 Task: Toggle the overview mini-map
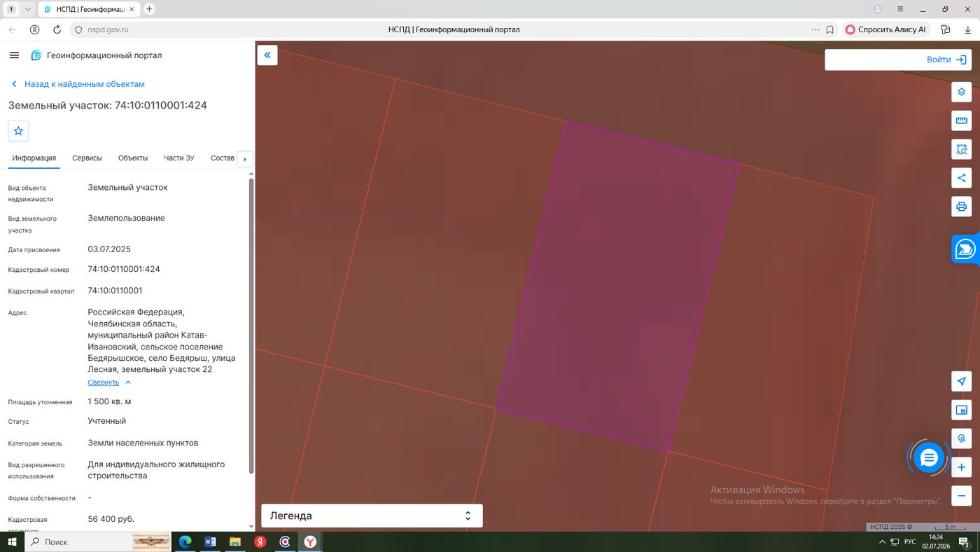pos(962,410)
